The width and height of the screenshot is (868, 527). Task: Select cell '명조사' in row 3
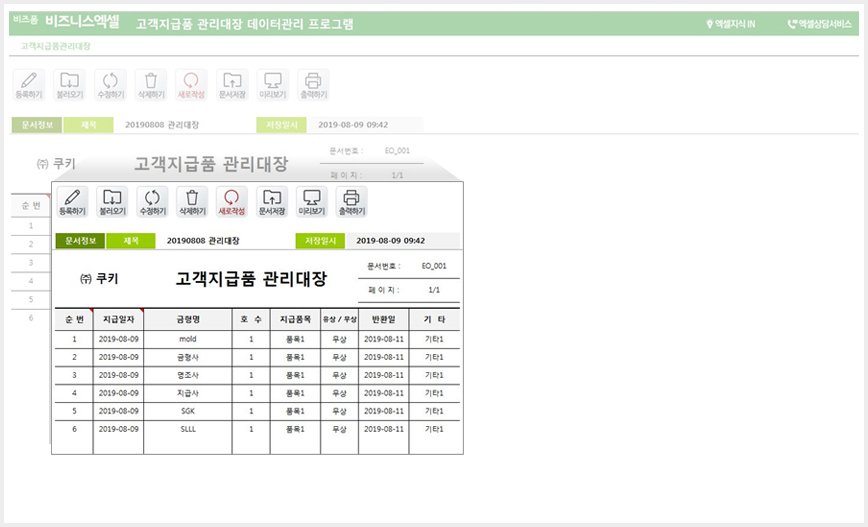point(188,375)
